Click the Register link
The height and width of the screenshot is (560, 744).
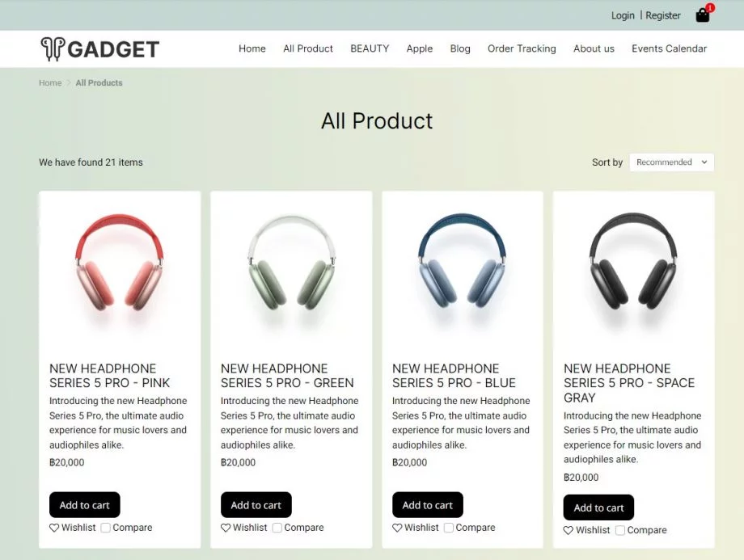663,15
